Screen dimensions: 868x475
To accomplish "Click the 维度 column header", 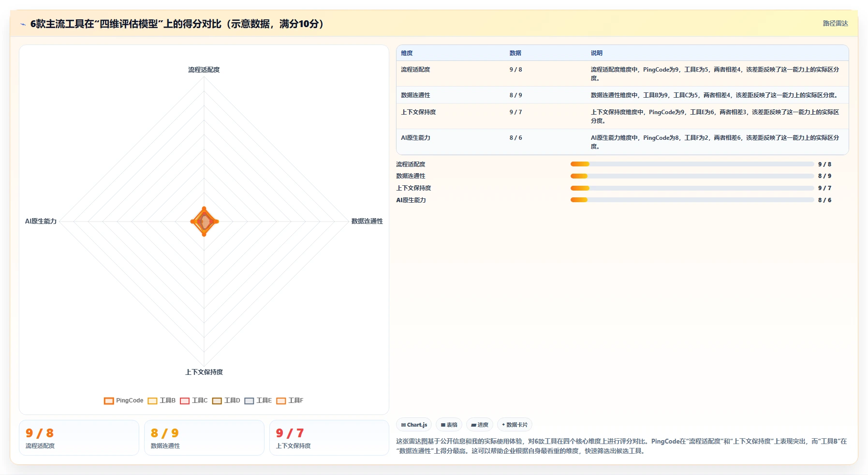I will pyautogui.click(x=407, y=53).
